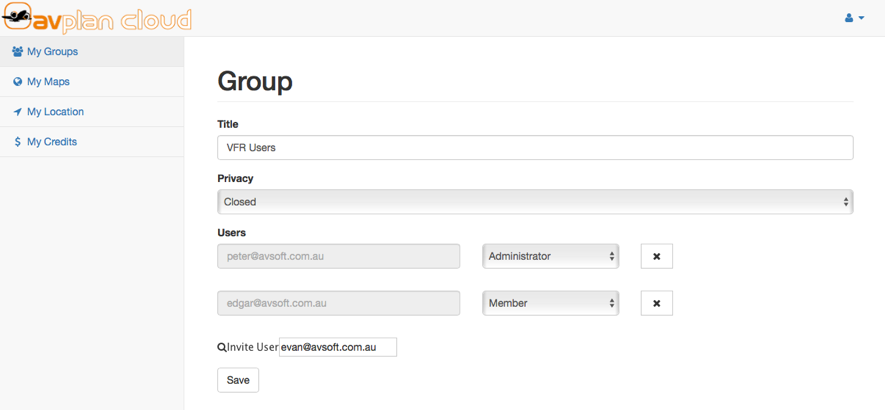Click the My Maps globe icon
Viewport: 885px width, 410px height.
pyautogui.click(x=17, y=82)
